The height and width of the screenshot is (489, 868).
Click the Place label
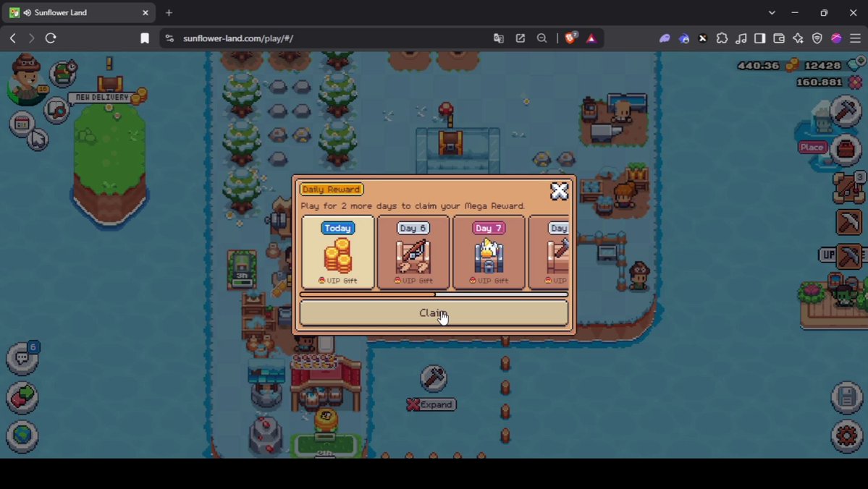(812, 147)
